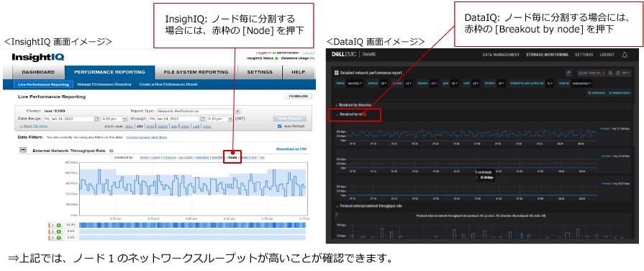Click the Log out link in InsightIQ

(309, 53)
